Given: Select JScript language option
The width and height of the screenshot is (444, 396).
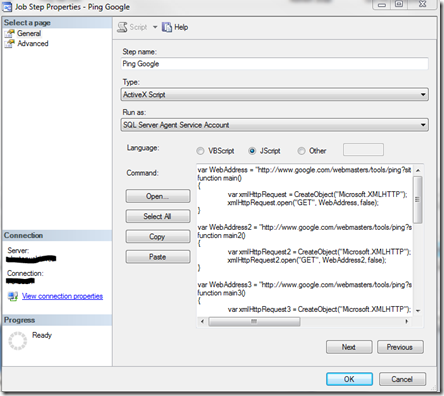Looking at the screenshot, I should click(252, 151).
